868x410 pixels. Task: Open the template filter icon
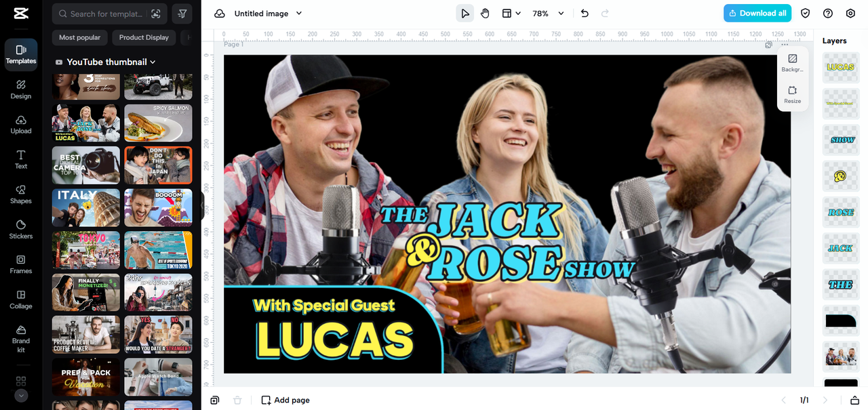click(182, 14)
